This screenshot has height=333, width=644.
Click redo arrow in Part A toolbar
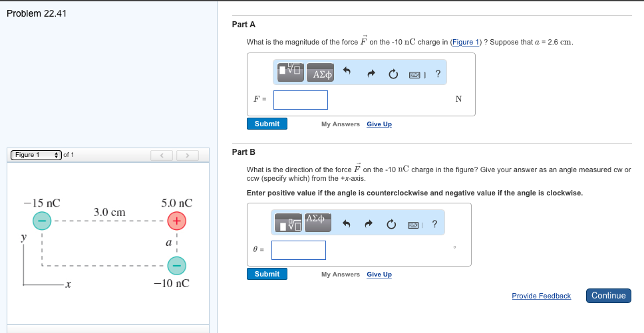371,74
